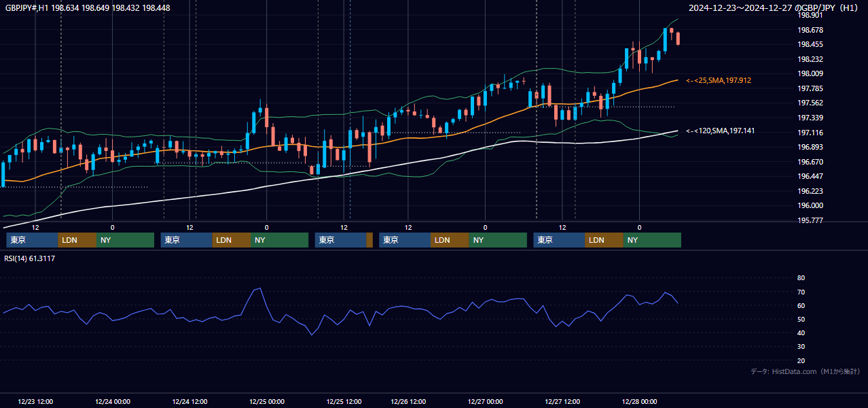The width and height of the screenshot is (868, 408).
Task: Select the chart title 2024-12-23~2024-12-27 のGBP/JPY (H1)
Action: click(773, 8)
